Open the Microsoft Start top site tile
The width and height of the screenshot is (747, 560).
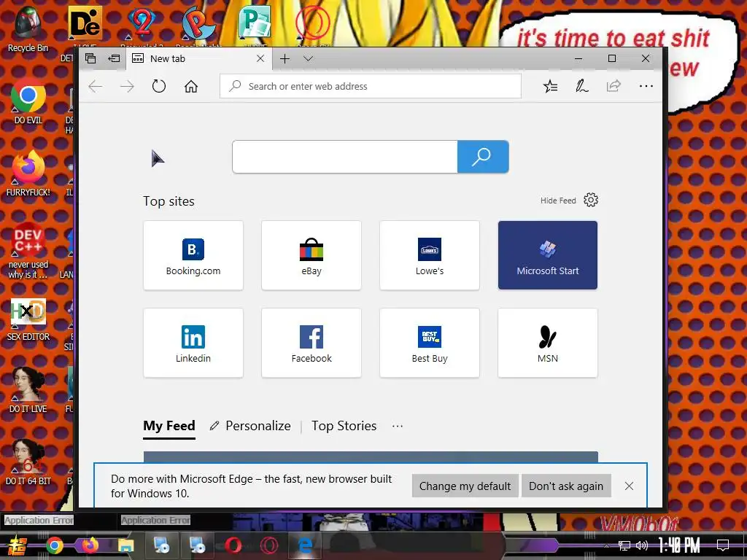548,255
